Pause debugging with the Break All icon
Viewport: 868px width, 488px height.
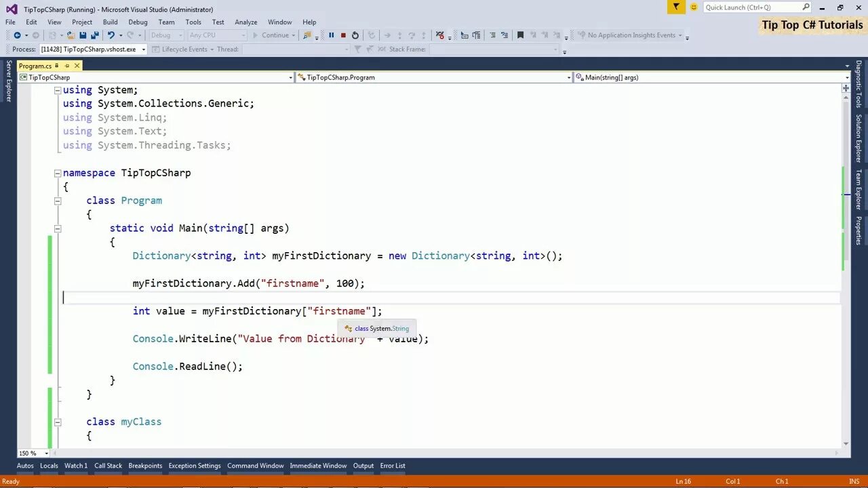click(331, 35)
